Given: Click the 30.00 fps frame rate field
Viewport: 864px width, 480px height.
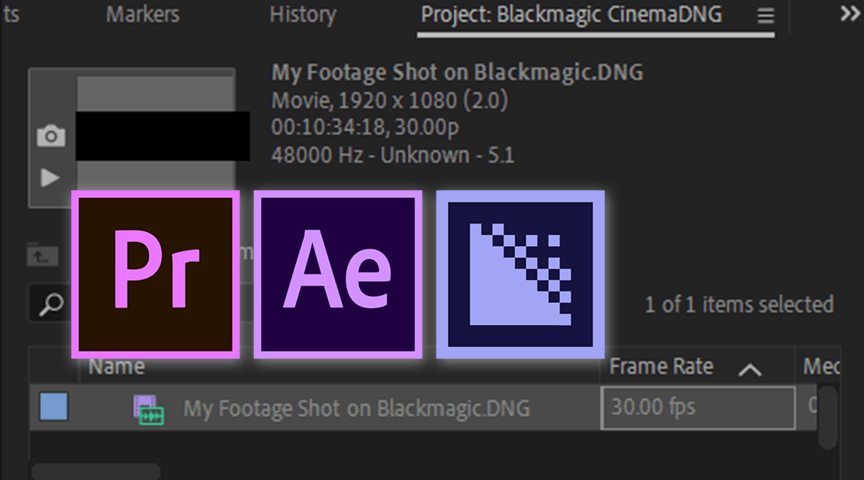Looking at the screenshot, I should pyautogui.click(x=698, y=408).
